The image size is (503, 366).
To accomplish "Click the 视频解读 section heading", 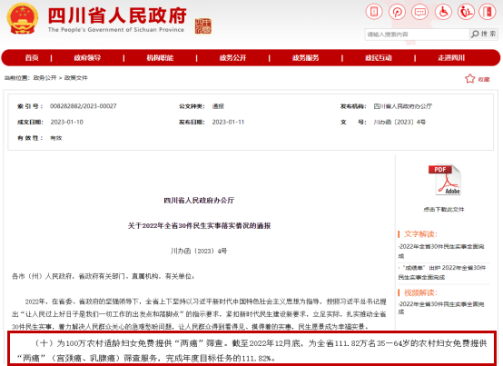I will [x=421, y=293].
